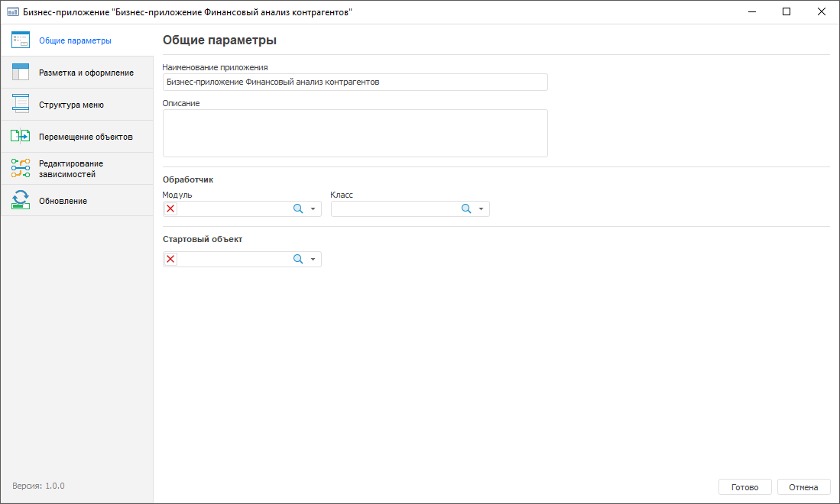Image resolution: width=840 pixels, height=504 pixels.
Task: Open the Структура меню section
Action: [x=71, y=105]
